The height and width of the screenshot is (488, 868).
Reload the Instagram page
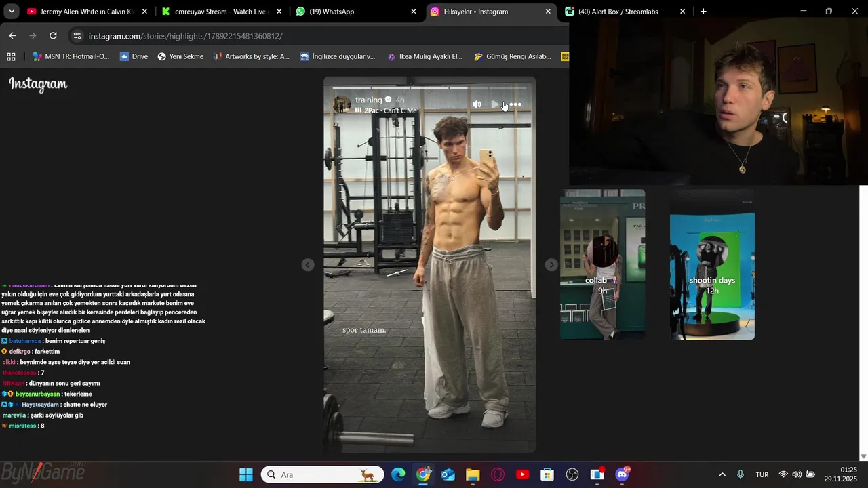coord(53,35)
